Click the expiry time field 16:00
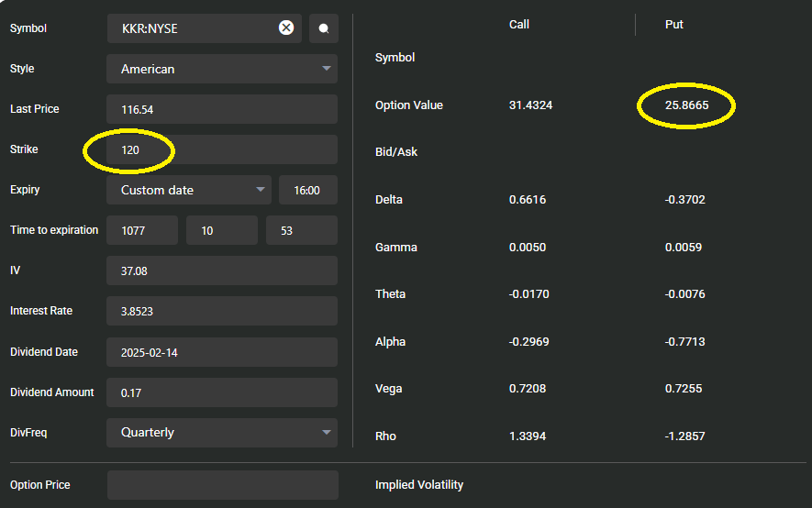The image size is (812, 508). coord(307,190)
